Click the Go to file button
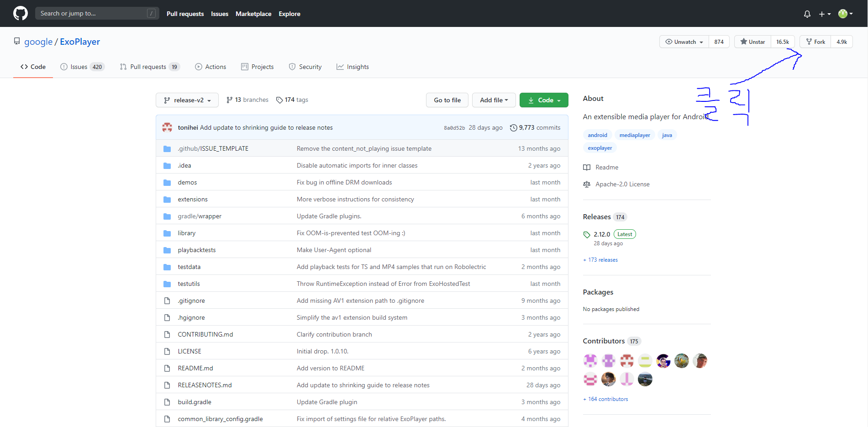Image resolution: width=868 pixels, height=427 pixels. 447,100
